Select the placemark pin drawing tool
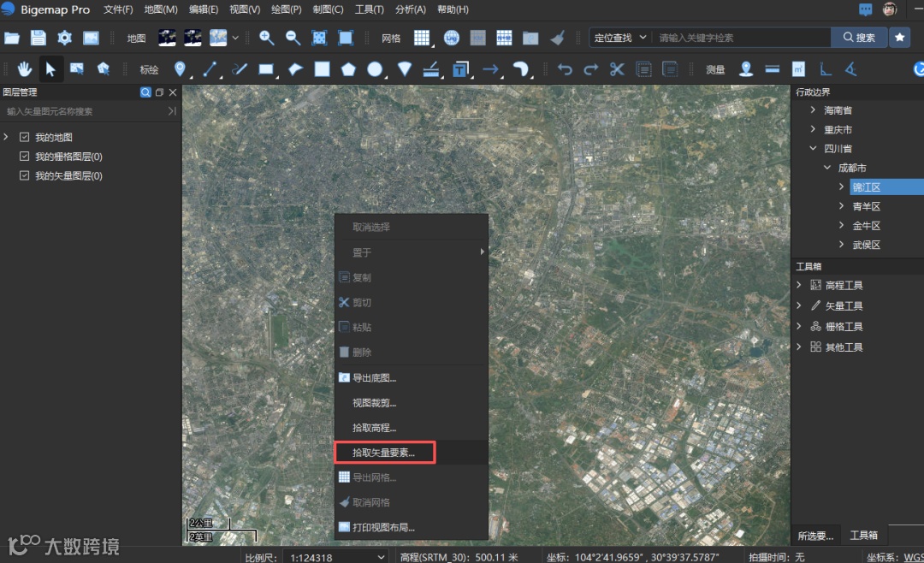Screen dimensions: 924x563 pos(180,69)
